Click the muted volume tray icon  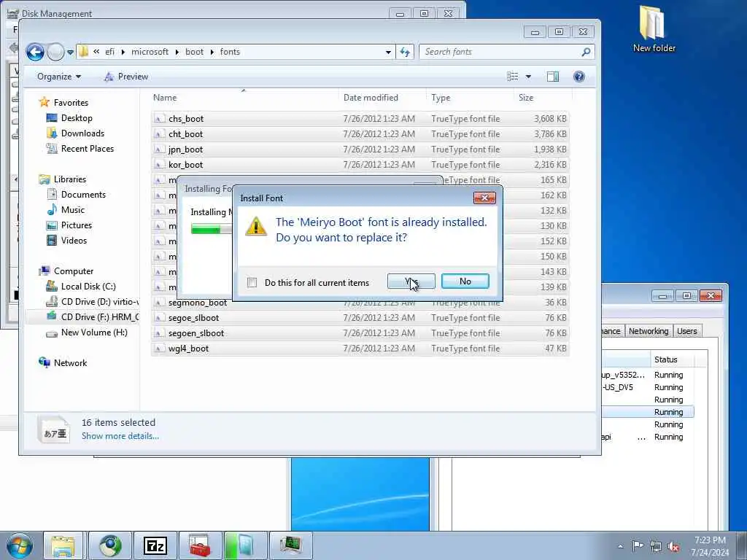[x=673, y=546]
